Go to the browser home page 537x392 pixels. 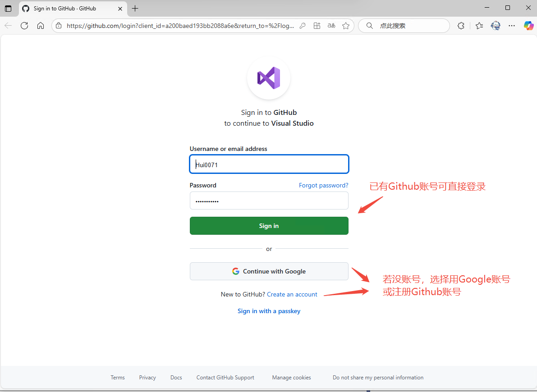tap(41, 26)
